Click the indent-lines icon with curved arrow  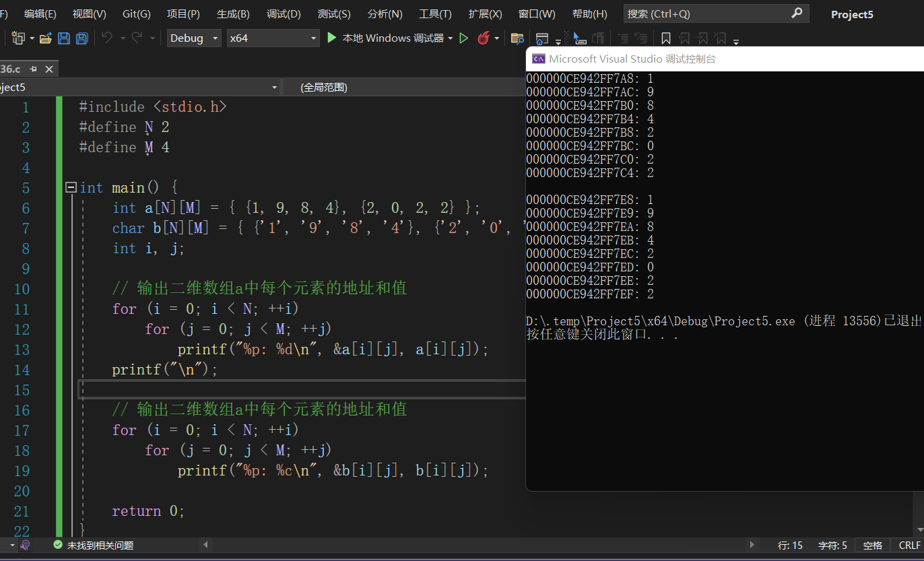pos(641,38)
